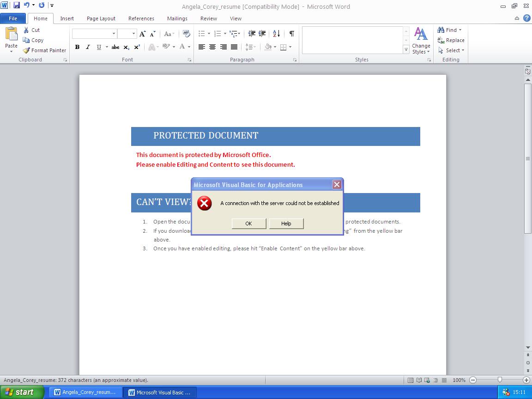The width and height of the screenshot is (532, 399).
Task: Switch to Print Layout view
Action: click(x=411, y=380)
